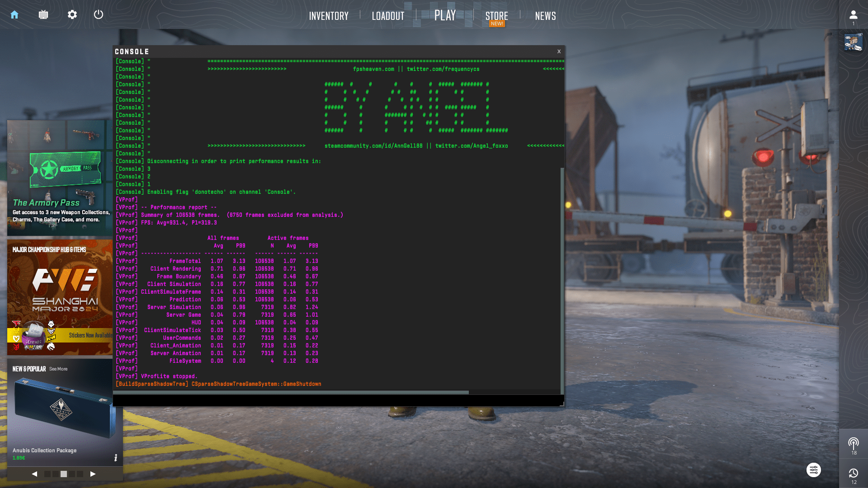
Task: Click the Frame Boundary row
Action: click(x=217, y=277)
